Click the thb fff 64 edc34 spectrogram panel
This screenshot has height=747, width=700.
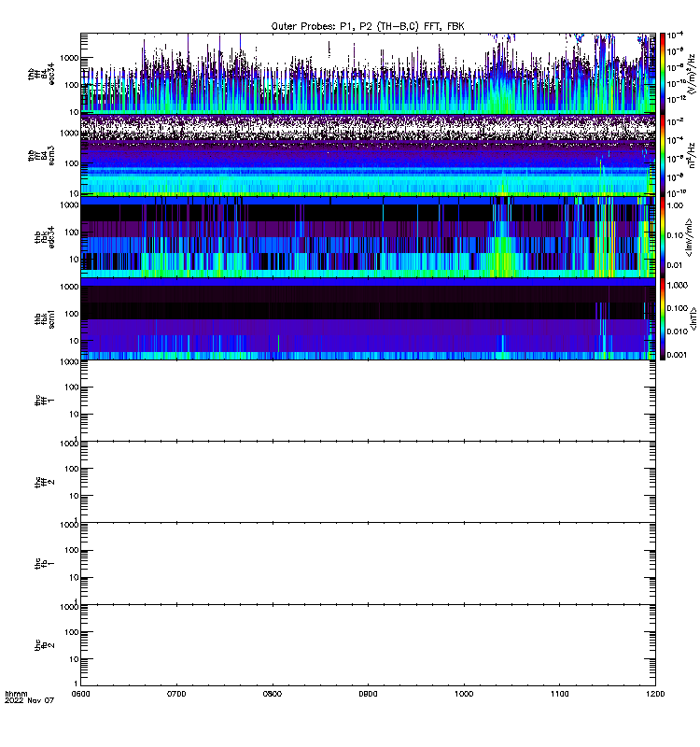coord(368,74)
